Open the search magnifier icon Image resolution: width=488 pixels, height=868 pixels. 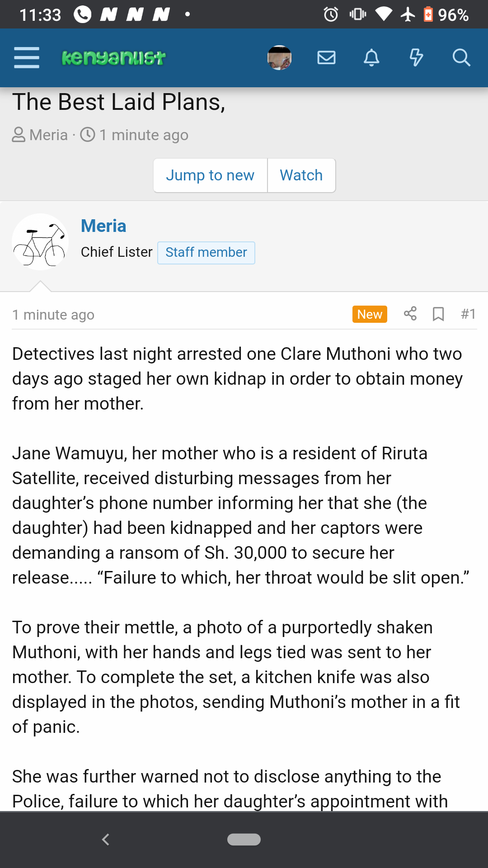point(461,58)
